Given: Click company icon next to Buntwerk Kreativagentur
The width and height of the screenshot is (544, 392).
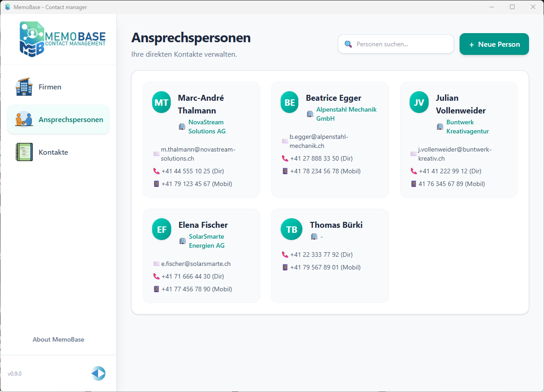Looking at the screenshot, I should point(440,127).
